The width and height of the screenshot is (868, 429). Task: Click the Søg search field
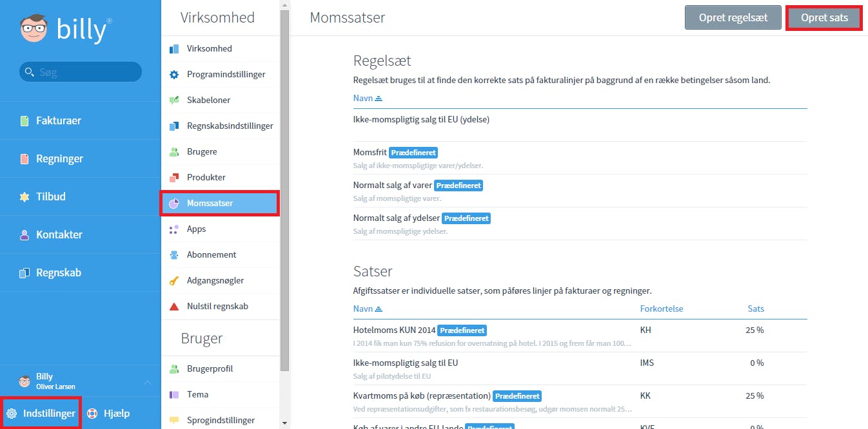click(81, 72)
